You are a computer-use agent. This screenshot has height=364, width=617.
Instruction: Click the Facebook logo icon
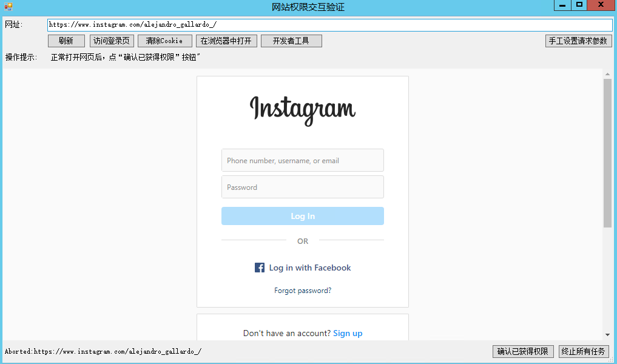[x=260, y=268]
